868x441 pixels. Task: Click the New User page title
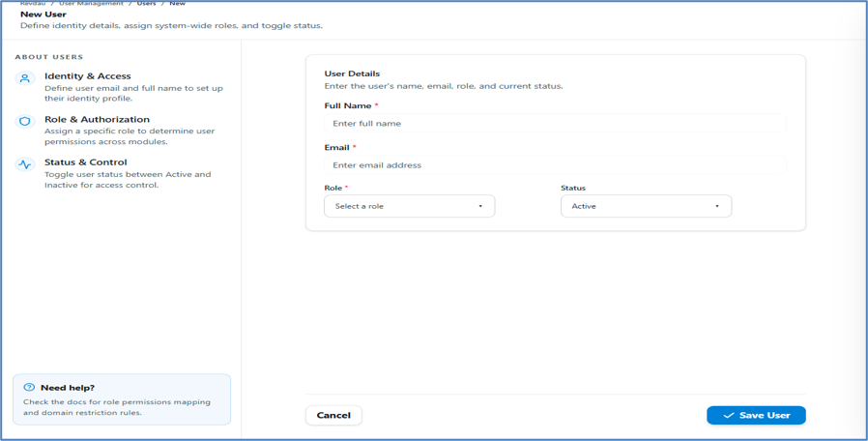pyautogui.click(x=43, y=15)
